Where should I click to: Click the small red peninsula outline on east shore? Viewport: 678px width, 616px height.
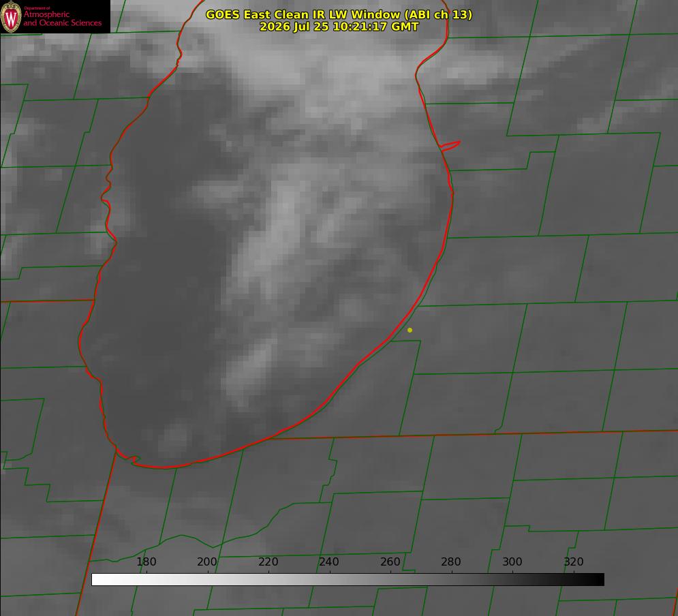click(x=450, y=146)
